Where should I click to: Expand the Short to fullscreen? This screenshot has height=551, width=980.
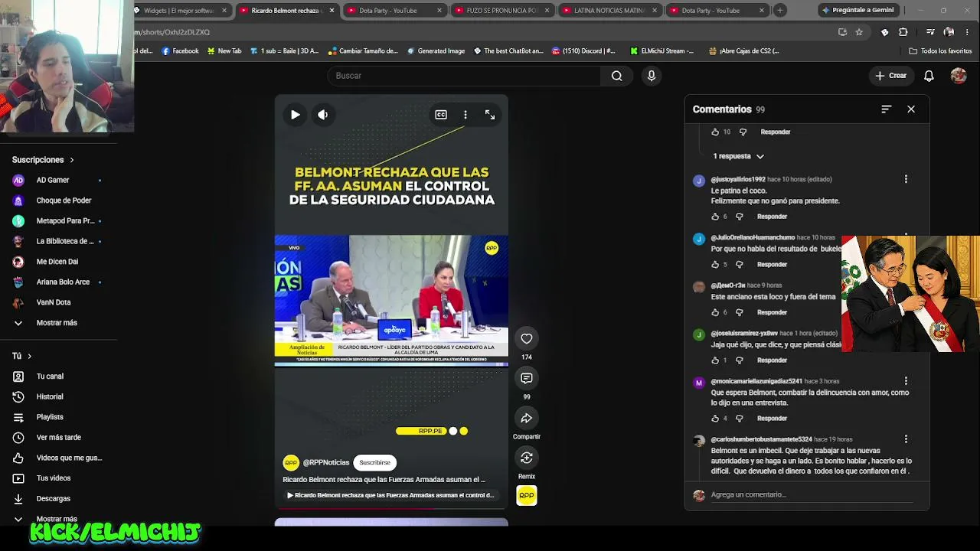(x=490, y=115)
